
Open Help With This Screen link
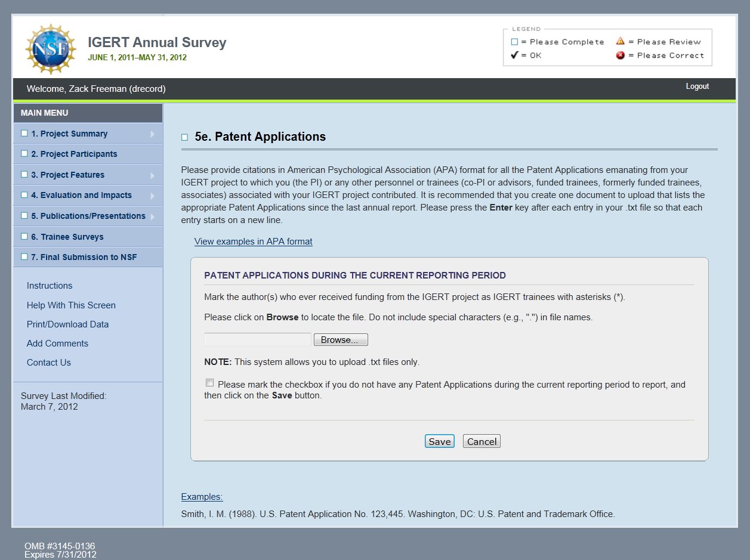tap(71, 305)
